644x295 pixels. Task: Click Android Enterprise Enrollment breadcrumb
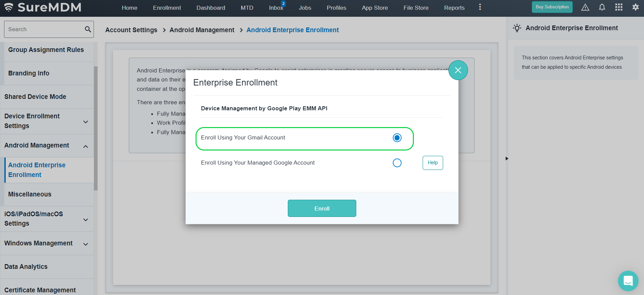pos(292,30)
